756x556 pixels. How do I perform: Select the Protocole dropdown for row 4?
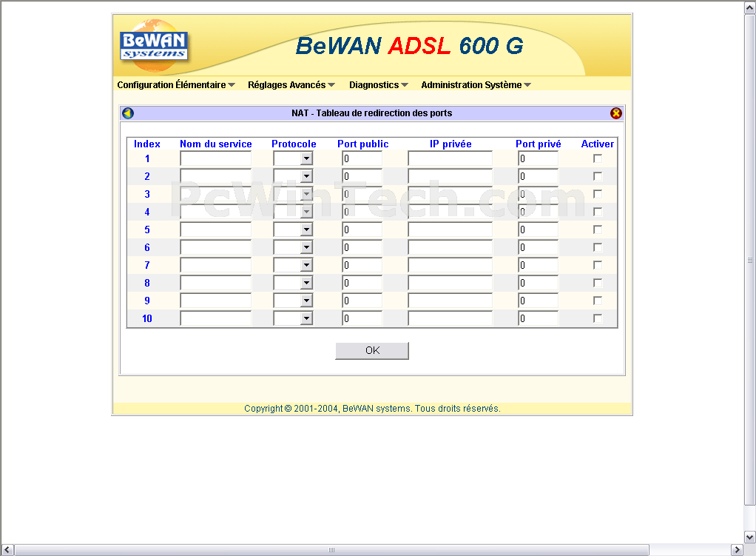coord(293,212)
